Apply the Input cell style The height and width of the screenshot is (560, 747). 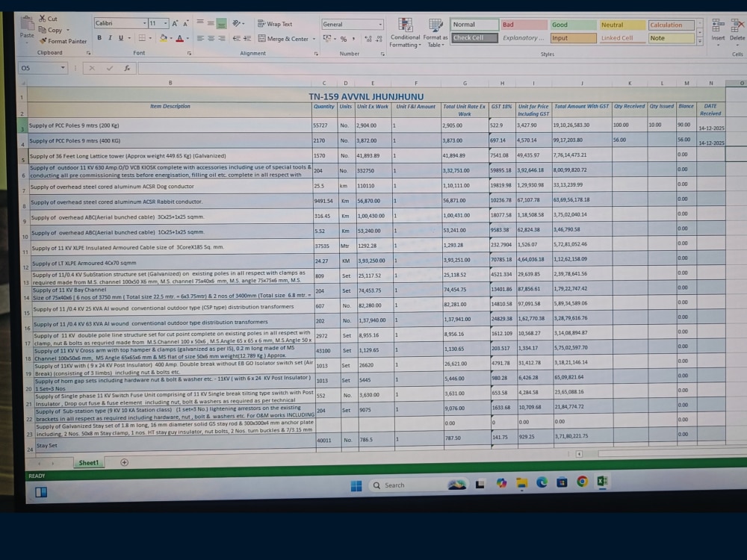tap(573, 38)
